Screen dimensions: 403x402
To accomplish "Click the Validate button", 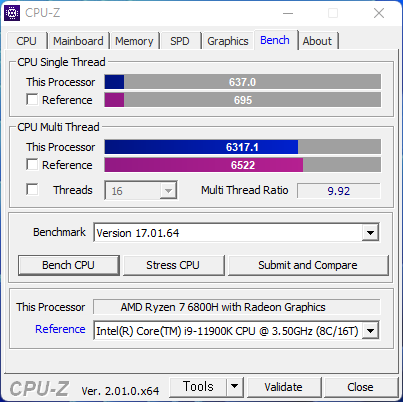I will (x=284, y=387).
